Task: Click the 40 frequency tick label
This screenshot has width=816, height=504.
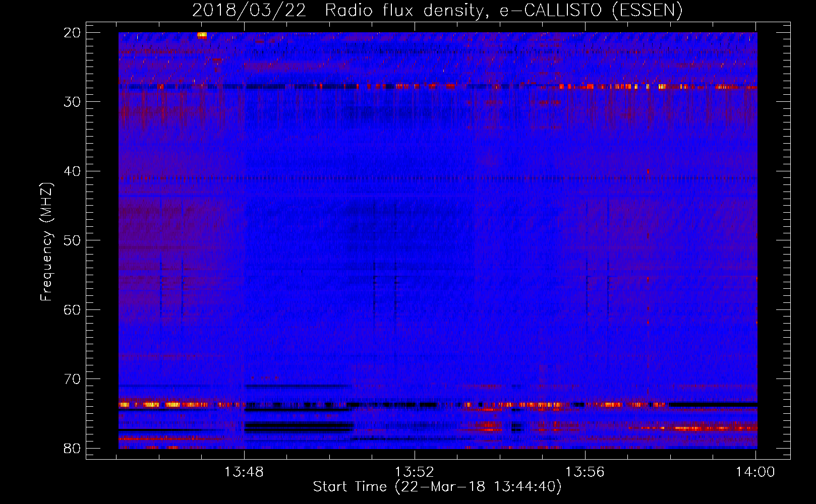Action: click(x=72, y=171)
